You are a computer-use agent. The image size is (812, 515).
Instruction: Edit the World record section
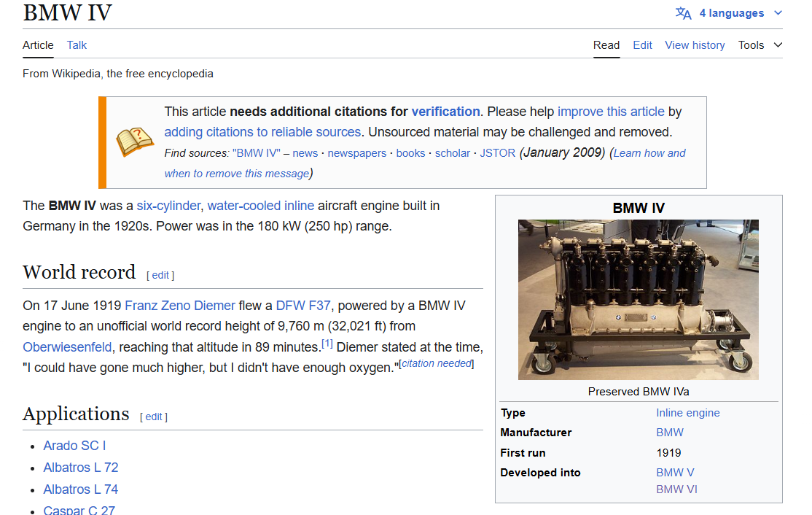pos(160,275)
